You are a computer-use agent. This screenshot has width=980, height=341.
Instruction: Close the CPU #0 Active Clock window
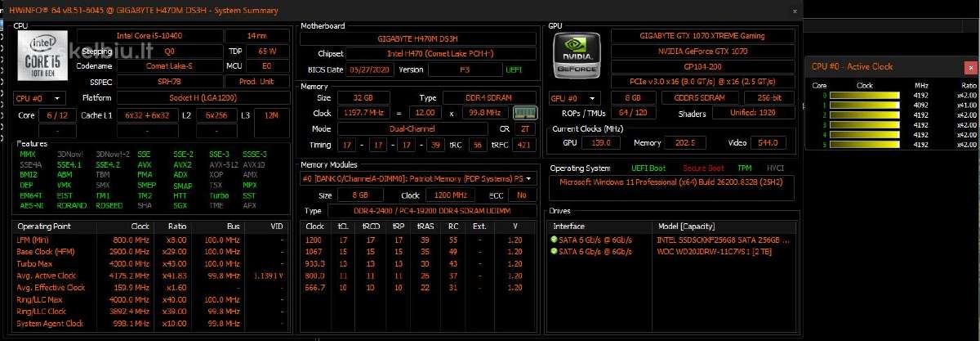pos(969,67)
